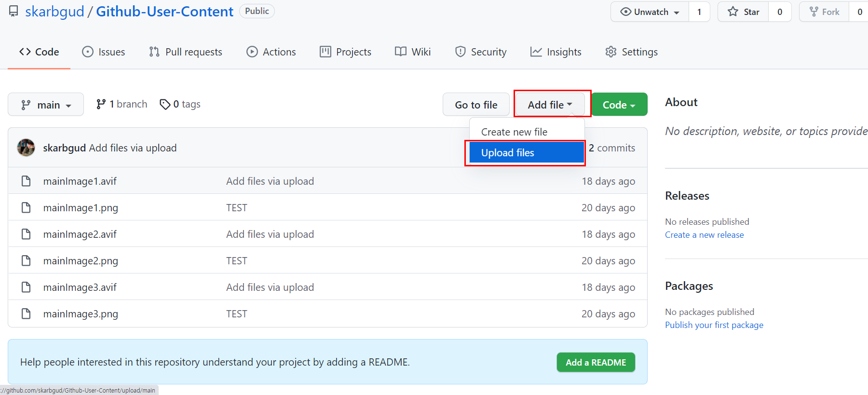This screenshot has height=395, width=868.
Task: Open the Security tab
Action: coord(481,52)
